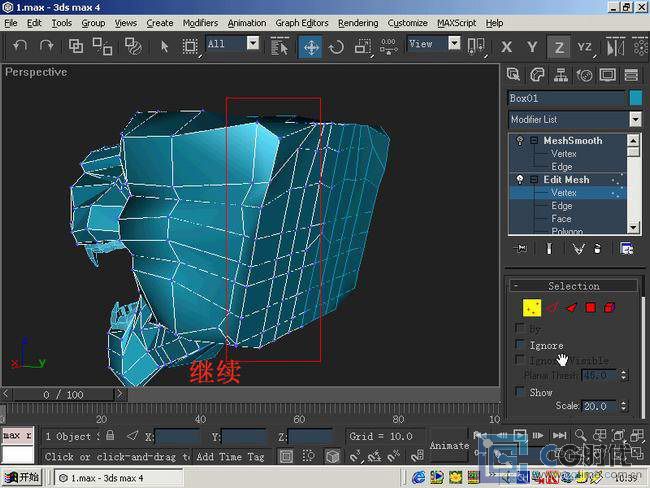The width and height of the screenshot is (650, 488).
Task: Open the Modifier List dropdown
Action: tap(635, 119)
